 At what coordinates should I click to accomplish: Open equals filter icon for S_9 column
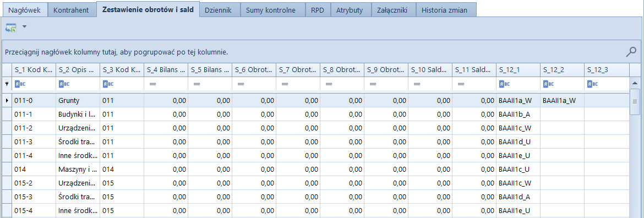click(373, 84)
